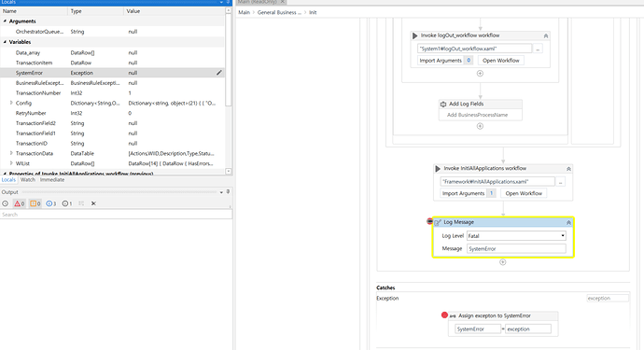Collapse the Log Message activity
644x350 pixels.
pyautogui.click(x=568, y=222)
